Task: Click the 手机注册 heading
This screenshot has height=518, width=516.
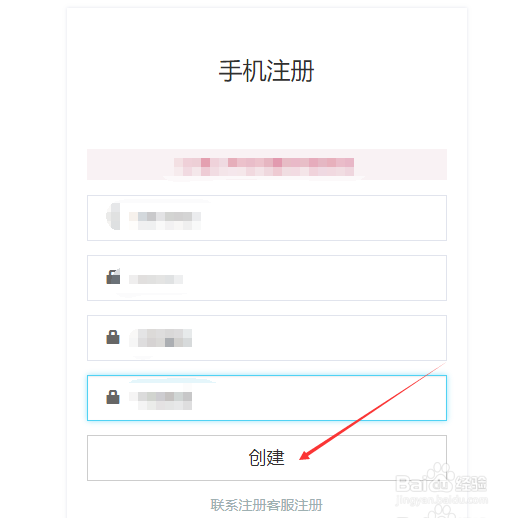Action: click(x=266, y=71)
